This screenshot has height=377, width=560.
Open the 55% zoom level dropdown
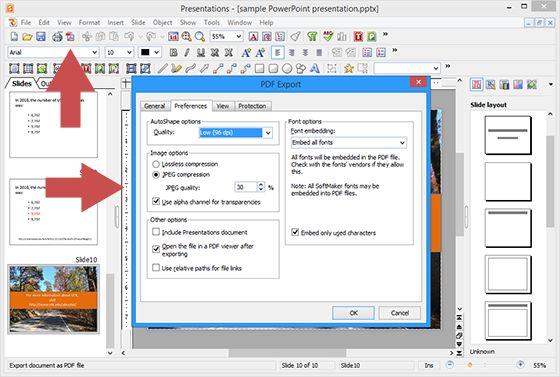tap(239, 36)
